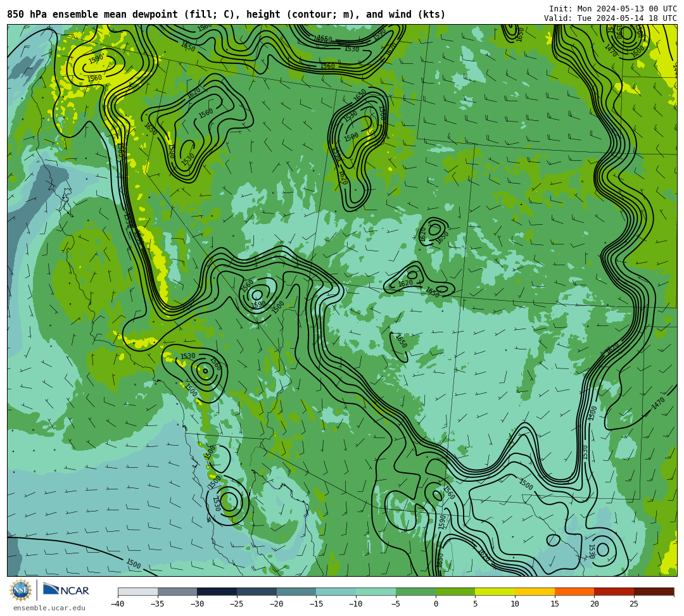Select the dark red 20 to 25 colorbar segment
The width and height of the screenshot is (684, 616).
pos(614,591)
